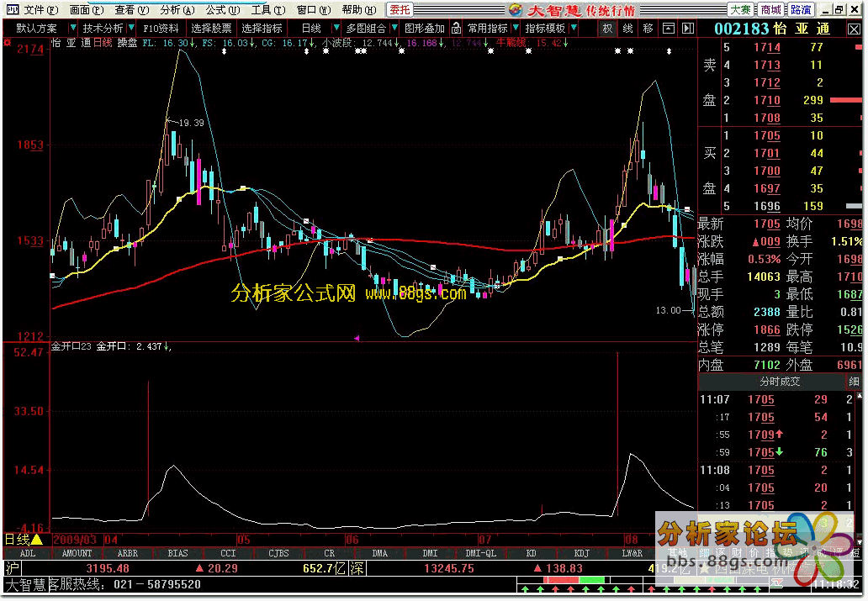Screen dimensions: 868x601
Task: Click the magenta marker triangle below price chart
Action: 357,338
